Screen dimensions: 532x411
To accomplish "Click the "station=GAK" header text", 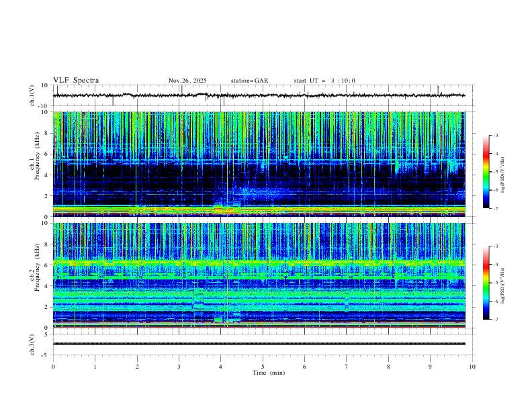I will [249, 81].
